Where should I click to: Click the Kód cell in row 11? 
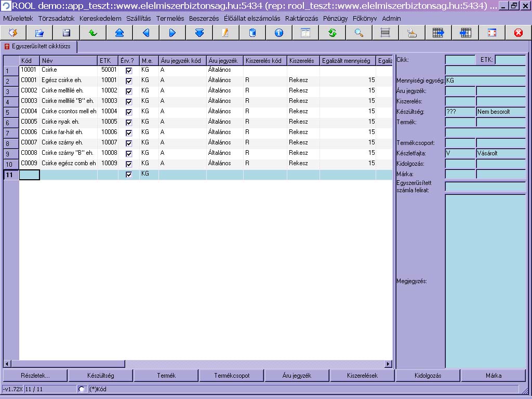tap(30, 175)
